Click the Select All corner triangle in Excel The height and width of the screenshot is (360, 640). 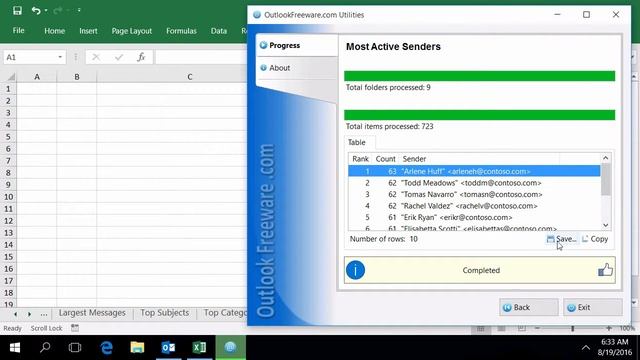point(11,77)
